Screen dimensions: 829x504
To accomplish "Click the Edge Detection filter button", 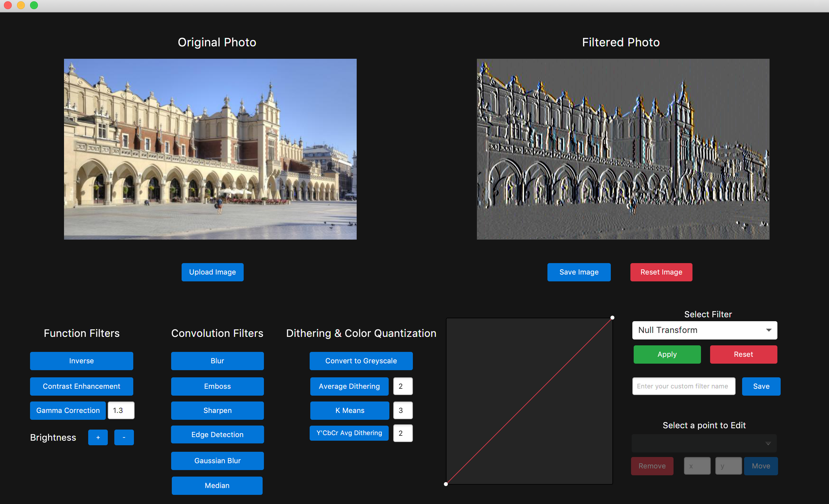I will (217, 434).
